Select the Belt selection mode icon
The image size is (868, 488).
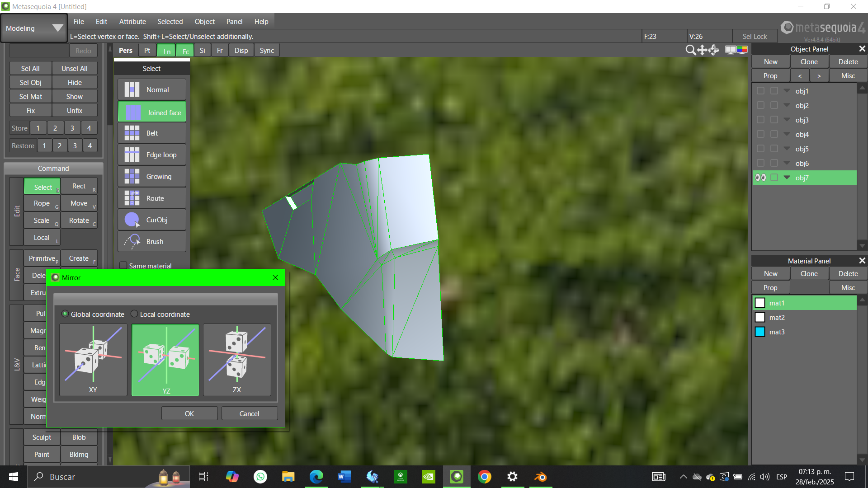tap(132, 133)
